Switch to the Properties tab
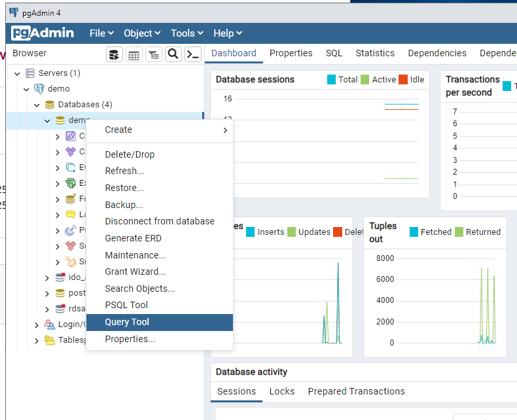This screenshot has height=420, width=517. 291,53
